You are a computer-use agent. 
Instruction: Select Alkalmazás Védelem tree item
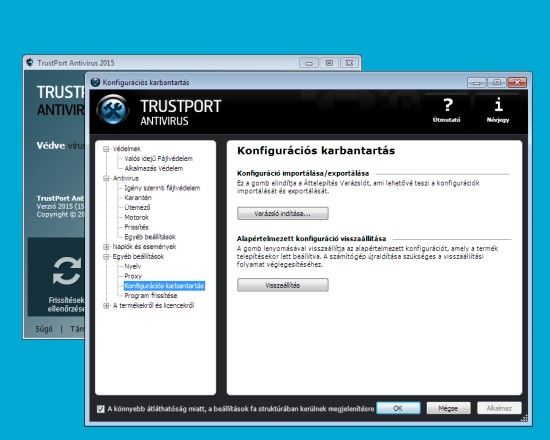tap(154, 168)
